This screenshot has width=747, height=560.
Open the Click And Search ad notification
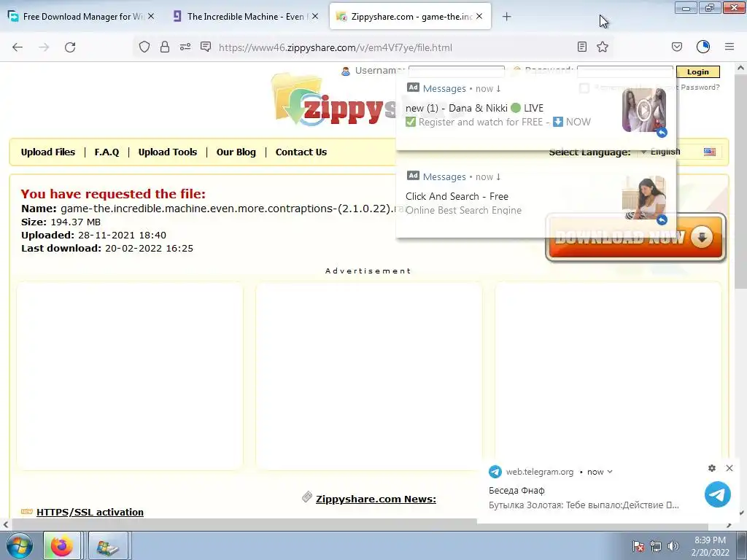pos(536,198)
